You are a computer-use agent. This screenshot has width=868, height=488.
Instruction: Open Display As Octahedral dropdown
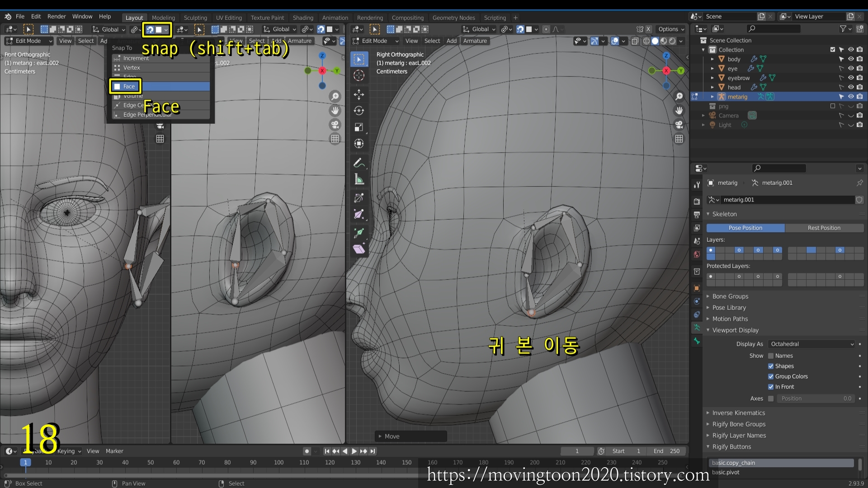click(812, 344)
